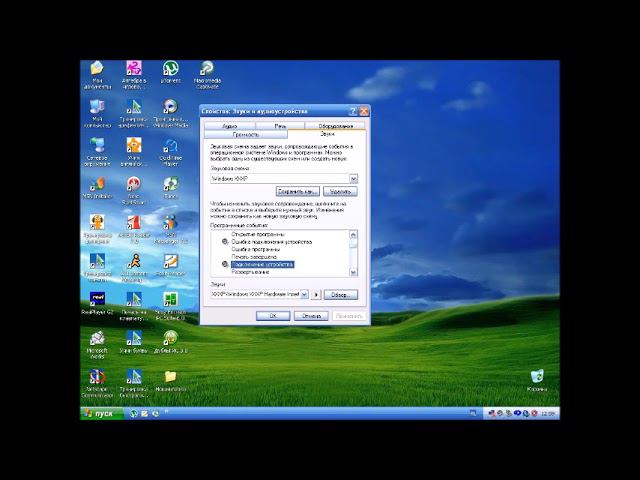Open the Мои документы desktop icon
640x480 pixels.
tap(97, 74)
